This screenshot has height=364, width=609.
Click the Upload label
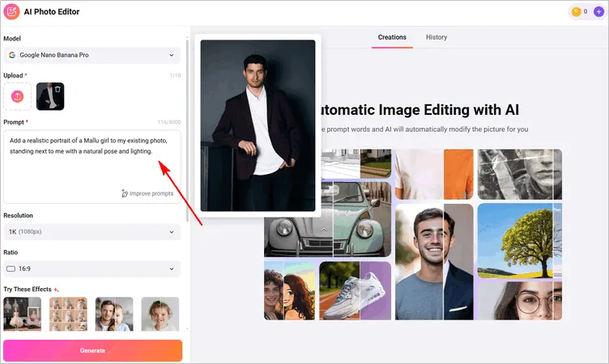tap(13, 75)
